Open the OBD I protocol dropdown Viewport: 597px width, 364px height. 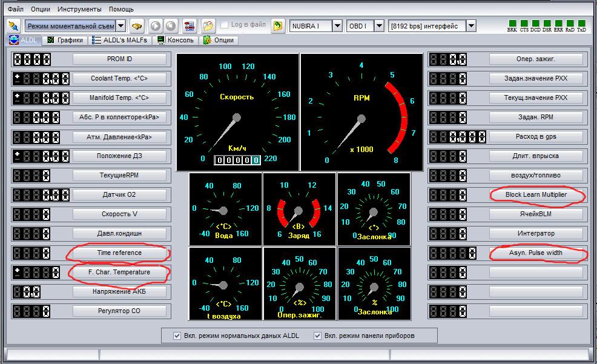[379, 26]
